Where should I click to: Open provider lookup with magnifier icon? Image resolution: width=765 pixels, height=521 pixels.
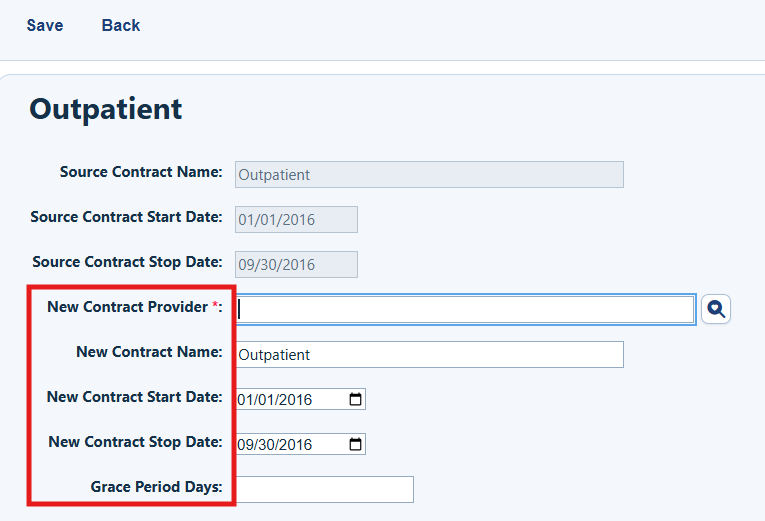(716, 309)
